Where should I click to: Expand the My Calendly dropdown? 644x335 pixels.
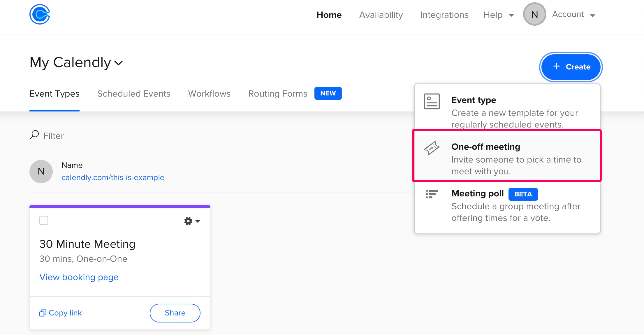coord(76,62)
